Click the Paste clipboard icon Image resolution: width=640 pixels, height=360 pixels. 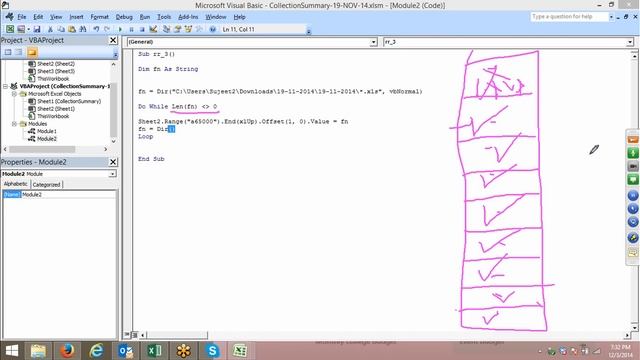pos(72,29)
